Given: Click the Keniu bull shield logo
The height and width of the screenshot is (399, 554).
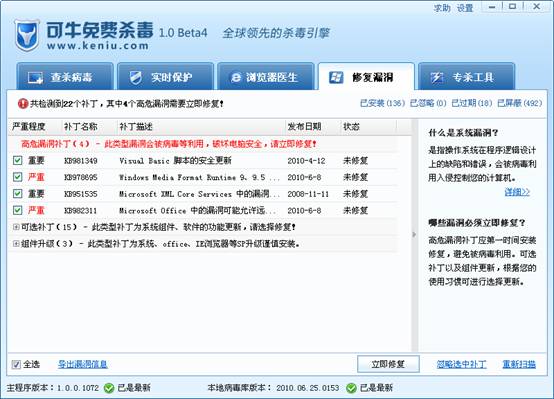Looking at the screenshot, I should click(26, 36).
